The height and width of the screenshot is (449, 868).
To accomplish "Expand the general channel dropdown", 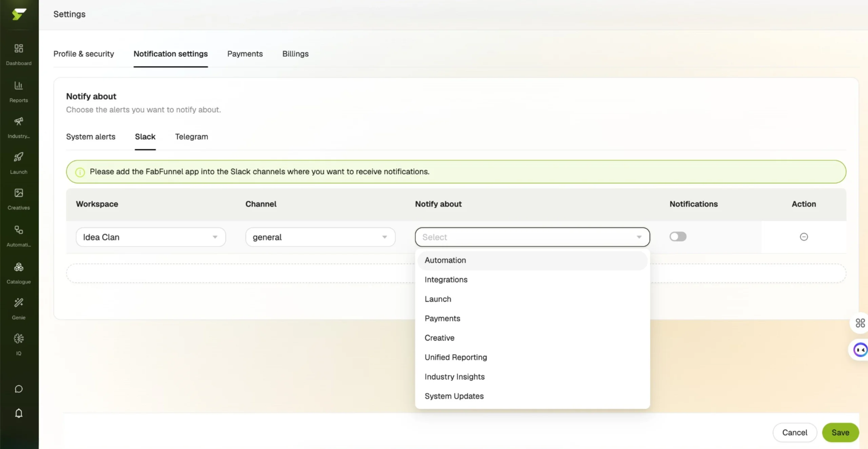I will [320, 237].
